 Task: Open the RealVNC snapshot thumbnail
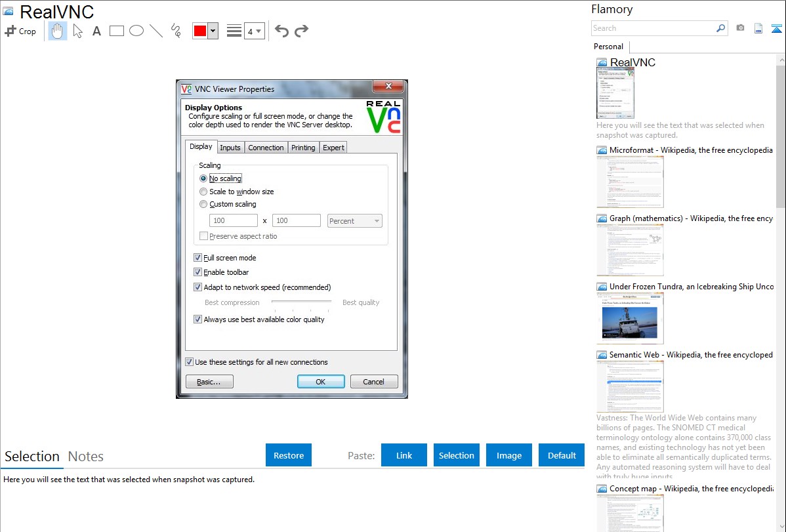point(615,93)
